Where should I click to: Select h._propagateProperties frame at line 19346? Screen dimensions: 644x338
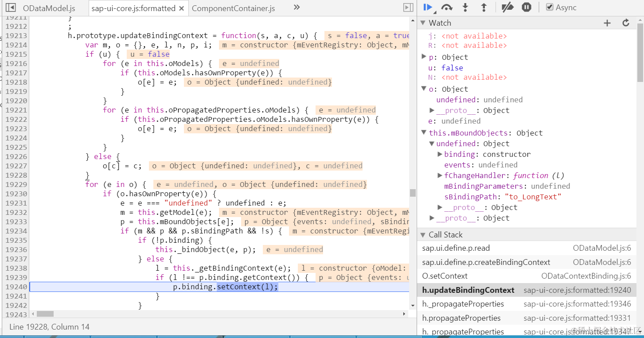pyautogui.click(x=527, y=304)
